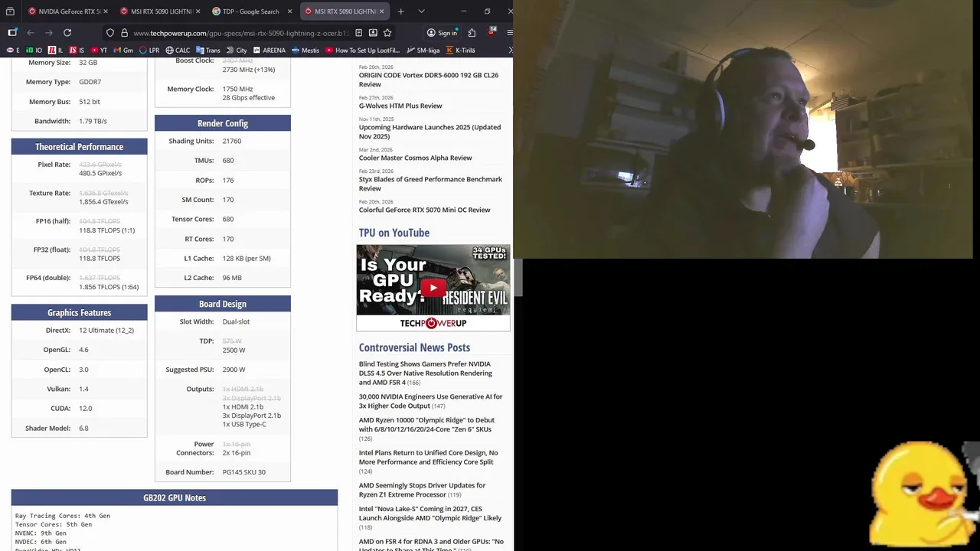Open Blind Testing Shows Gamers Prefer DLSS post

click(x=426, y=373)
